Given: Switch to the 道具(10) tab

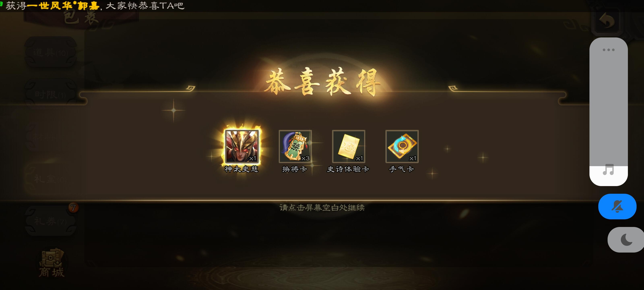Looking at the screenshot, I should pos(51,52).
